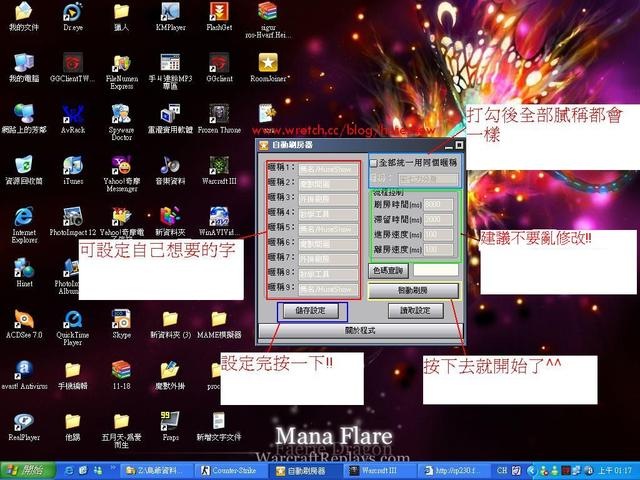
Task: Save settings with 儲存設定 button
Action: pos(311,311)
